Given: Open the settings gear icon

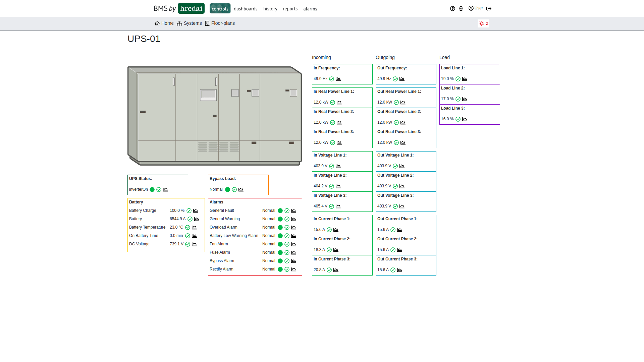Looking at the screenshot, I should [461, 9].
